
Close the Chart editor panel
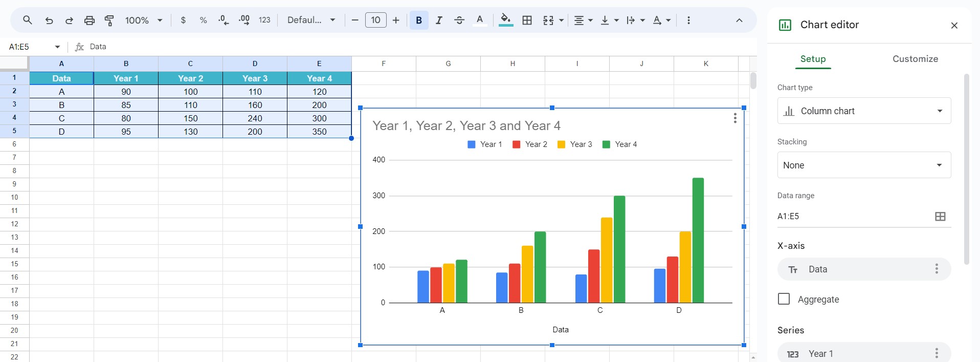pos(954,25)
